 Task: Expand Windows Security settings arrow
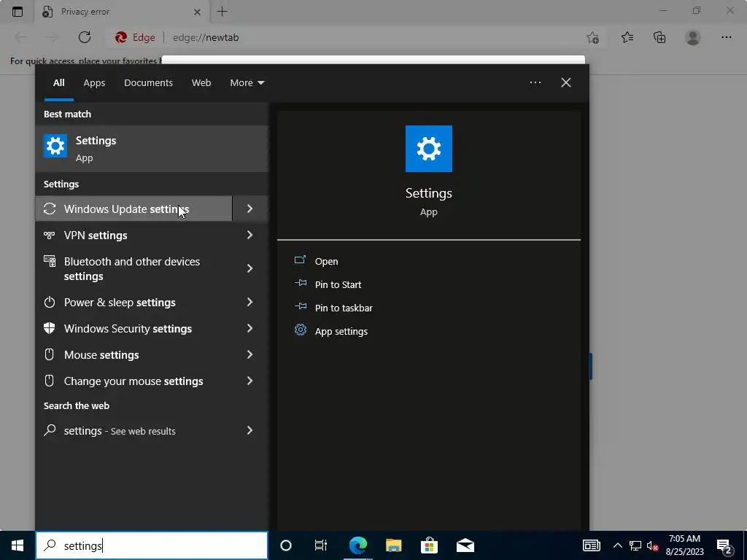(x=249, y=328)
